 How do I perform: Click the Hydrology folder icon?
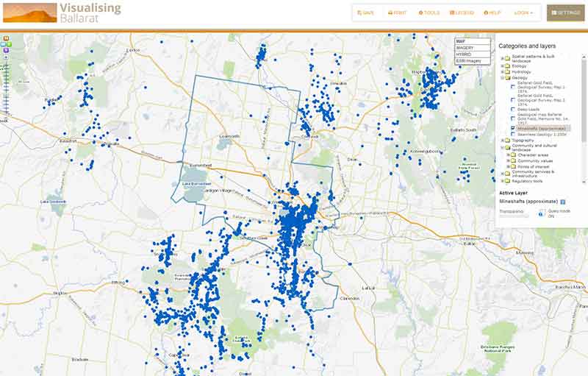pyautogui.click(x=507, y=71)
